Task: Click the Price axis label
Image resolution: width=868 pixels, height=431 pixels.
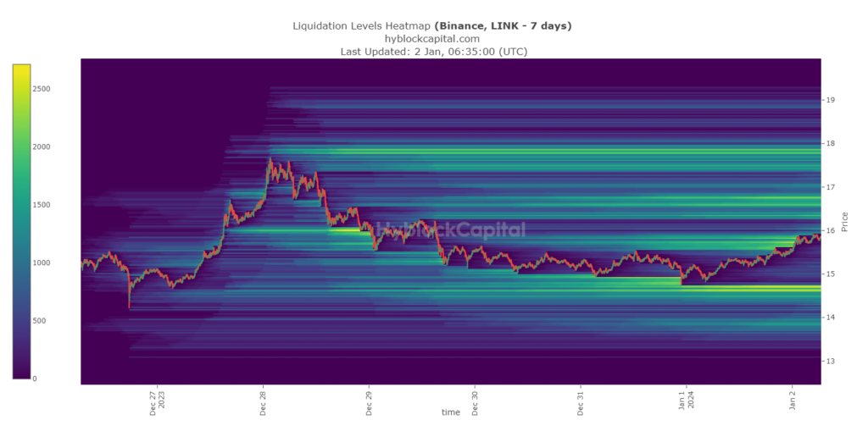Action: (x=845, y=223)
